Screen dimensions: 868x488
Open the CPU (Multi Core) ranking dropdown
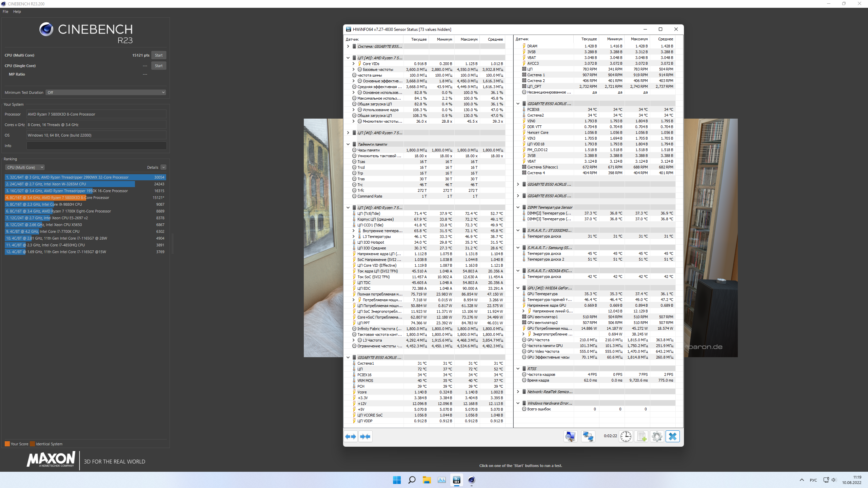pos(25,167)
